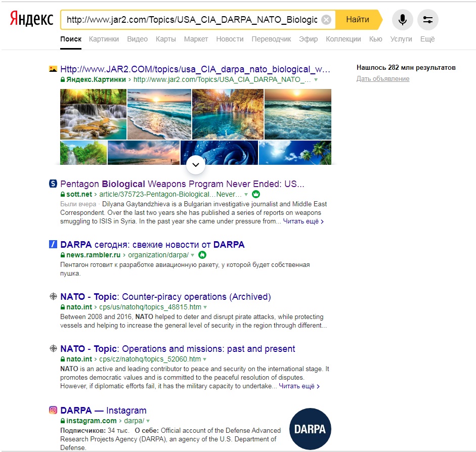Click the news.rambler.ru domain link
The width and height of the screenshot is (476, 452).
pos(93,255)
